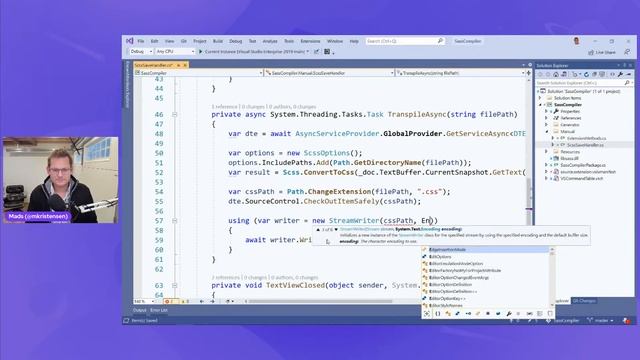This screenshot has width=640, height=360.
Task: Click the Solution Explorer search magnifier icon
Action: click(x=627, y=83)
